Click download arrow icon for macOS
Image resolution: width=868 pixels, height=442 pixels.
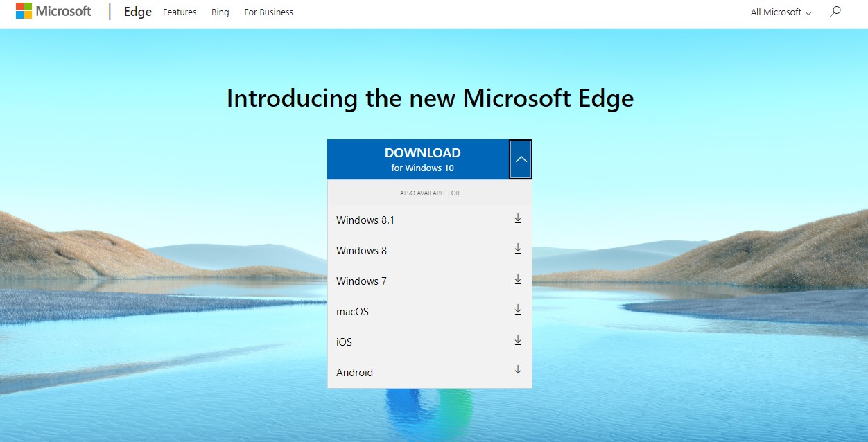pos(518,310)
